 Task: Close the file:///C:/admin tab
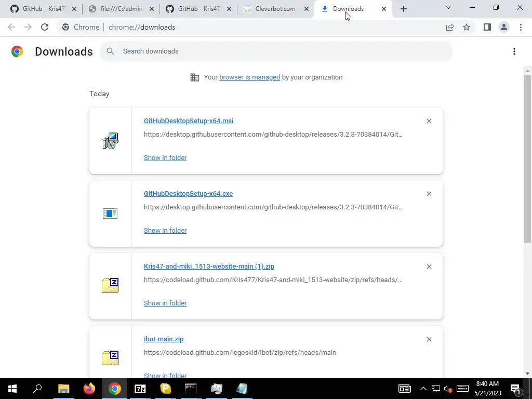(152, 9)
